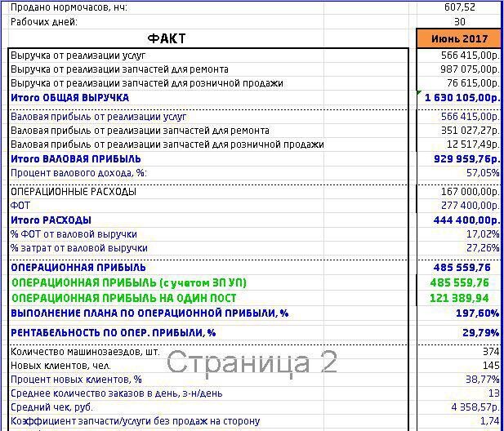The width and height of the screenshot is (504, 431).
Task: Click 'Количество машинозаездов, шт.' label
Action: point(85,352)
